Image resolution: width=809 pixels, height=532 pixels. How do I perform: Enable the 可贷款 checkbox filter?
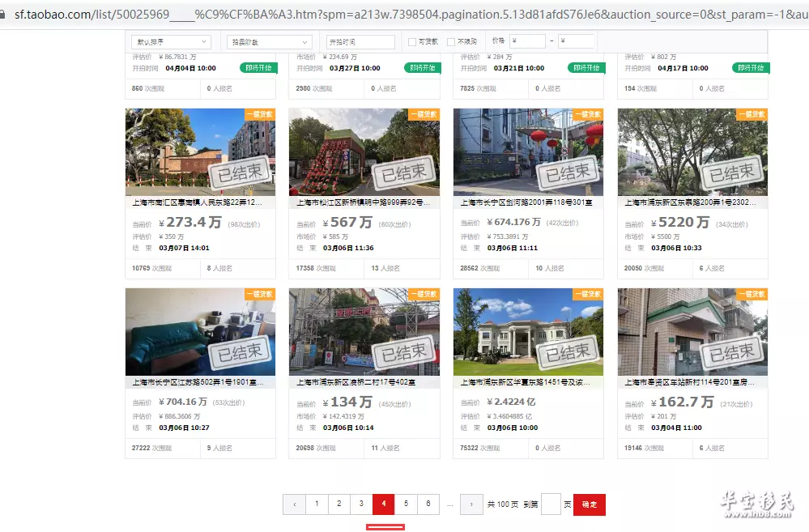412,42
